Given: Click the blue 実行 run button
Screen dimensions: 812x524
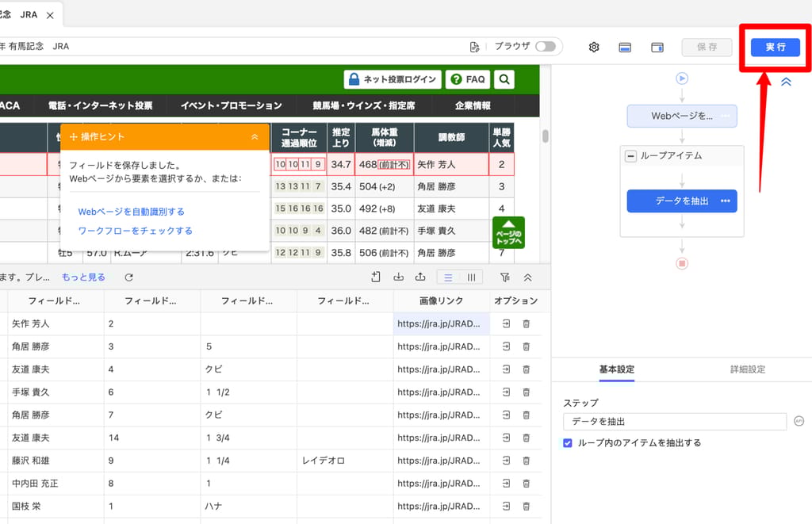Looking at the screenshot, I should coord(776,47).
